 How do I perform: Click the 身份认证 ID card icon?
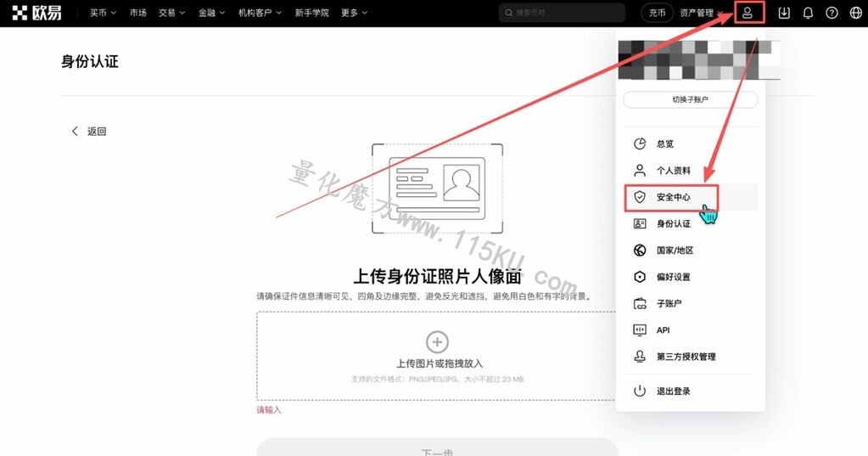(x=640, y=223)
